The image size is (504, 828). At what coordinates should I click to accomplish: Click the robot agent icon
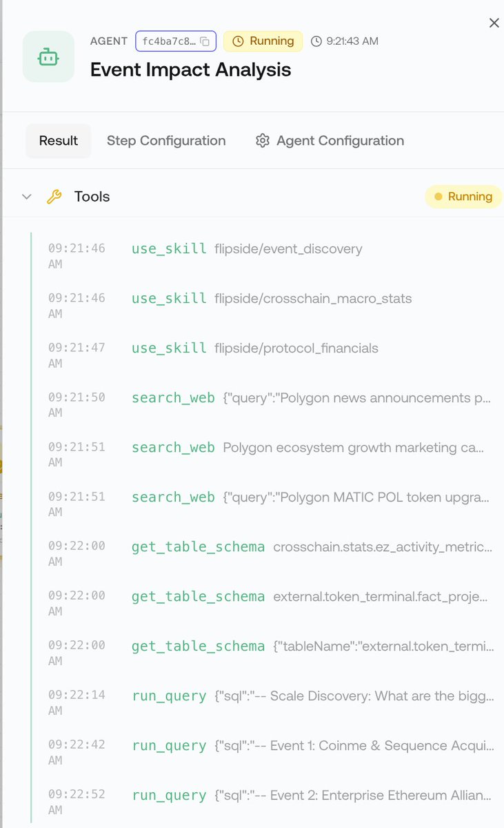click(48, 57)
